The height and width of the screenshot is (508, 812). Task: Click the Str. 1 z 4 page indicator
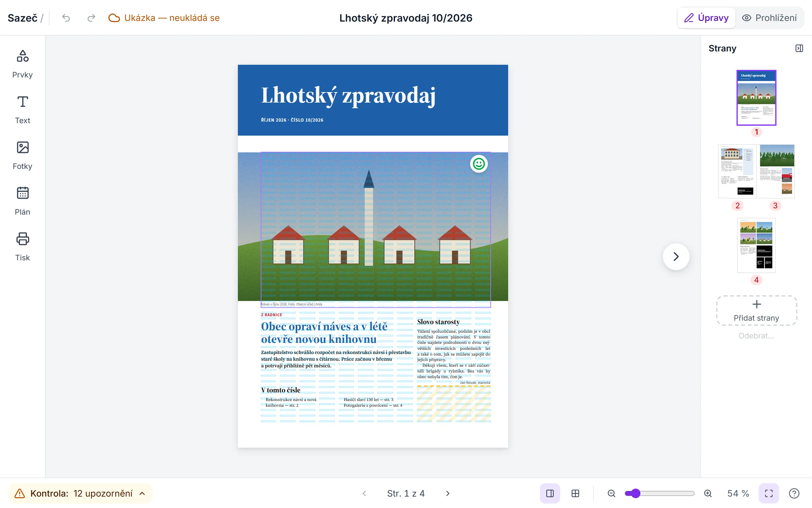(x=406, y=493)
